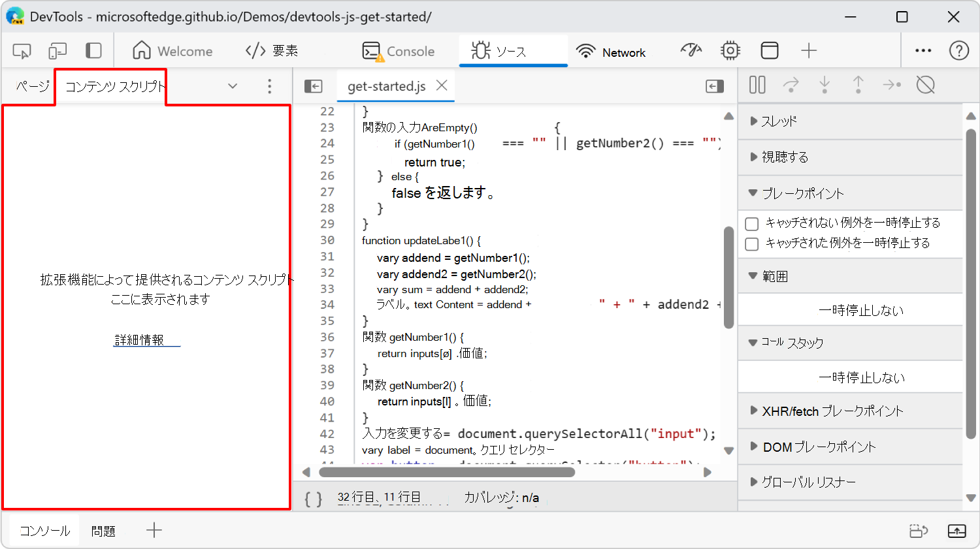
Task: Toggle device emulation icon
Action: point(57,51)
